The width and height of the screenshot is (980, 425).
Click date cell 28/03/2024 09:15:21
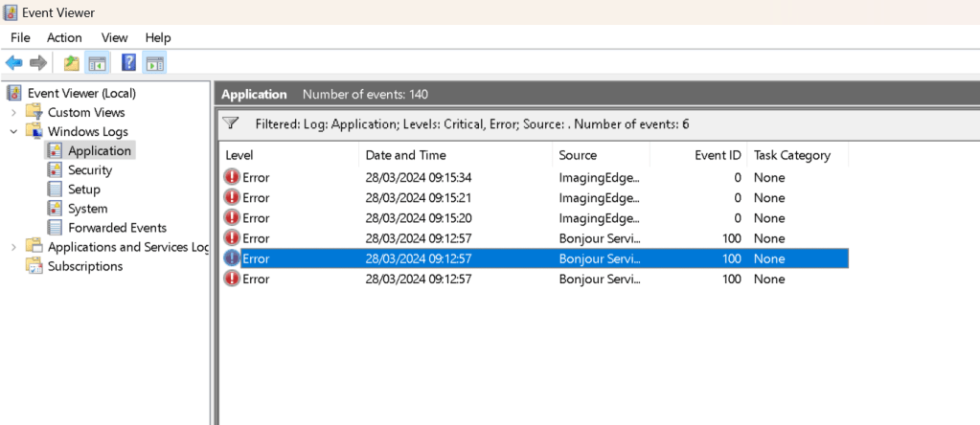point(419,198)
